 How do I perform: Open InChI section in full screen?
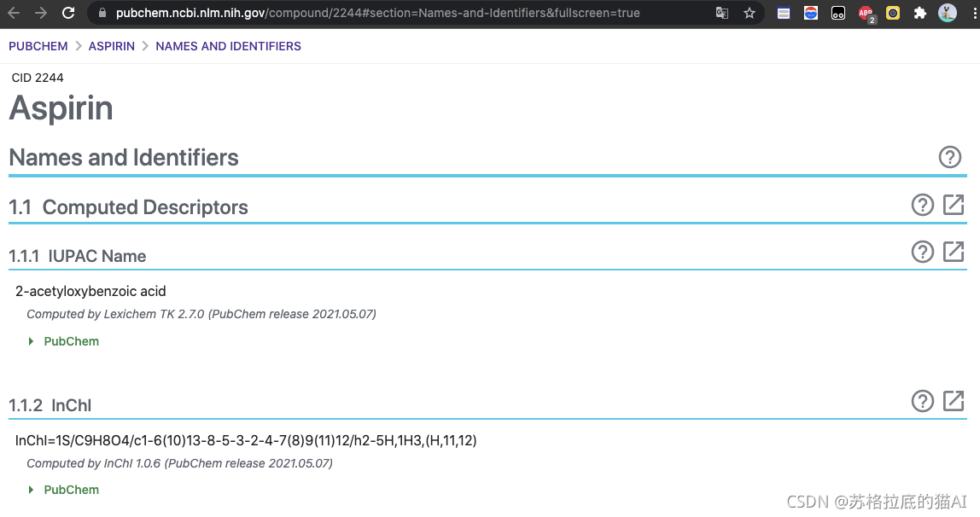point(954,402)
